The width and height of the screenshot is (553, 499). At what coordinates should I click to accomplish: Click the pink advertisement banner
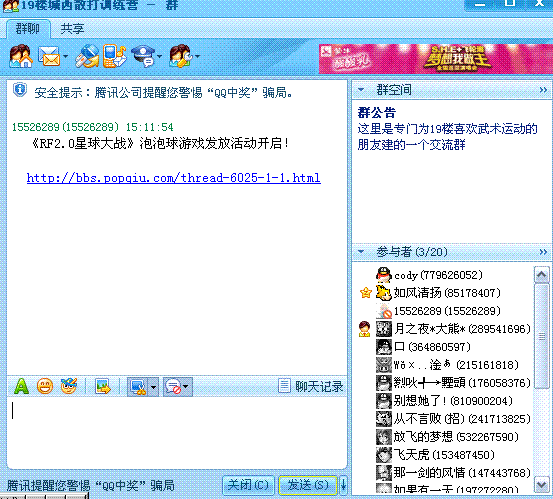click(436, 59)
